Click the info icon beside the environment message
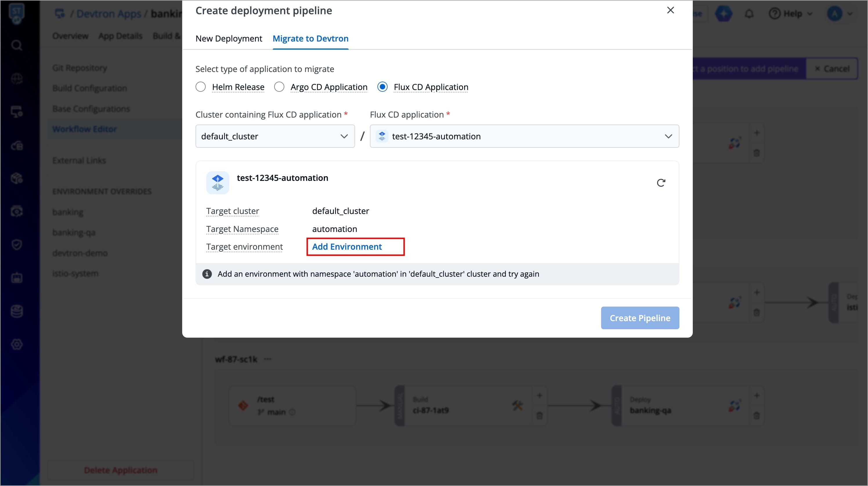 coord(207,274)
